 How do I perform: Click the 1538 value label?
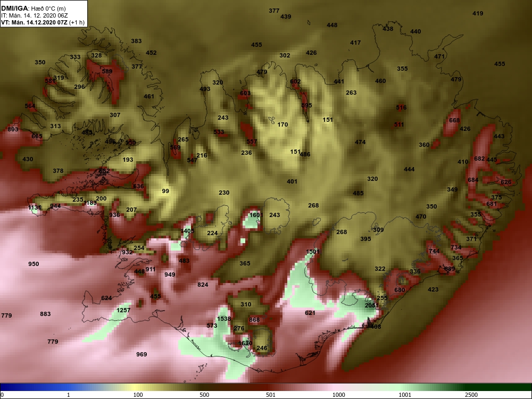(224, 319)
